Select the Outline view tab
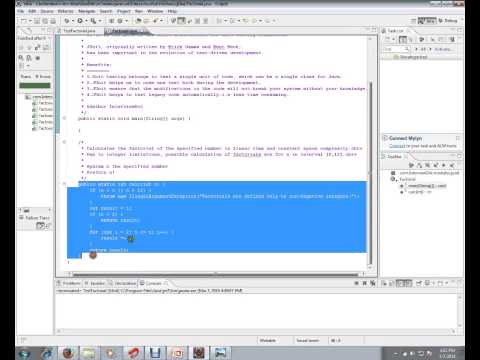The height and width of the screenshot is (360, 480). (x=395, y=156)
